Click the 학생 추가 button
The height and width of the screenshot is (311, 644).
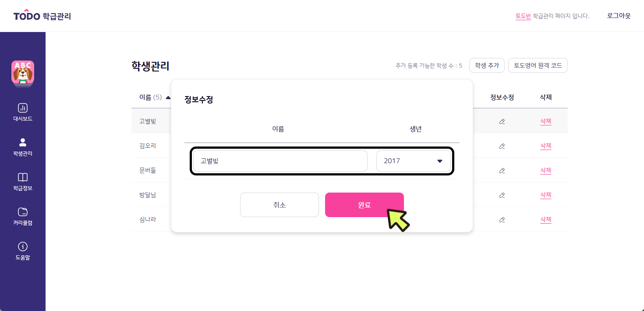(x=487, y=65)
